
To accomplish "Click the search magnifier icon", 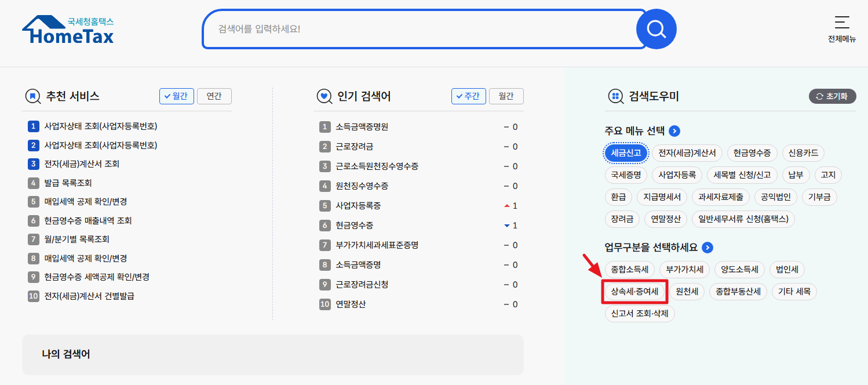I will coord(657,28).
